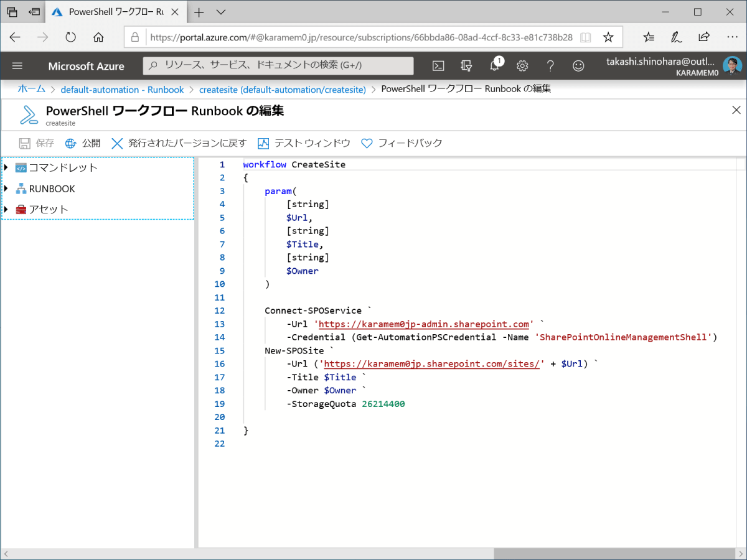Click the browser address bar URL
Image resolution: width=747 pixels, height=560 pixels.
(x=361, y=37)
